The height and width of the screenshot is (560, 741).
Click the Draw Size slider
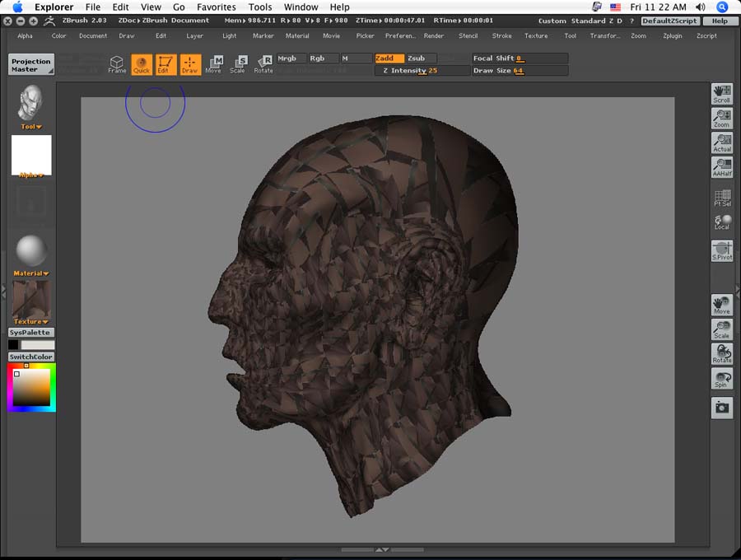pyautogui.click(x=520, y=71)
